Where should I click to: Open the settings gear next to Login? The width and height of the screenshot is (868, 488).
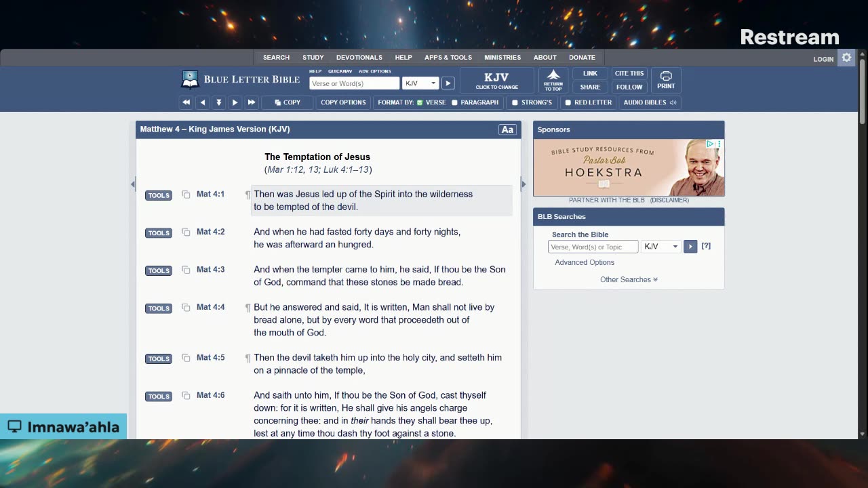846,58
